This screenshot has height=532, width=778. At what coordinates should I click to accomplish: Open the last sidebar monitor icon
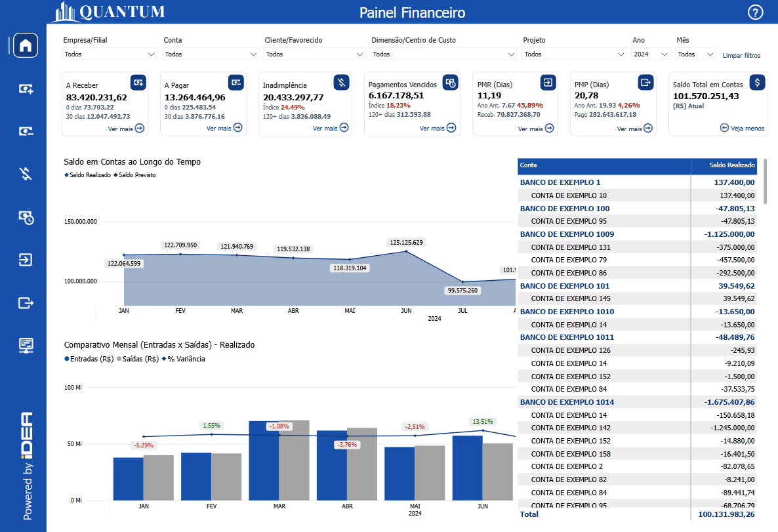click(26, 345)
